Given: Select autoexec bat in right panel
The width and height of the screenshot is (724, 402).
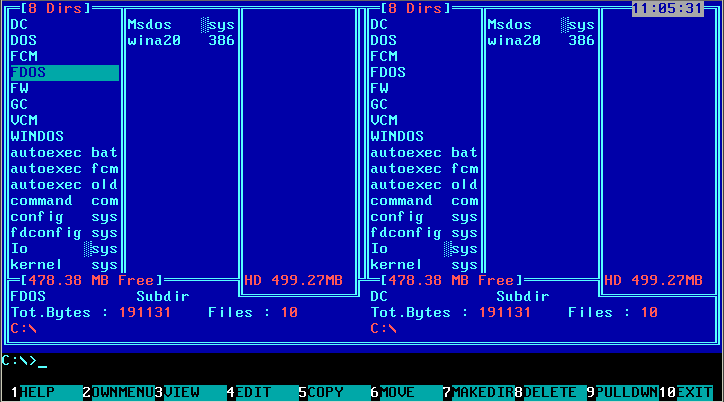Looking at the screenshot, I should point(424,153).
